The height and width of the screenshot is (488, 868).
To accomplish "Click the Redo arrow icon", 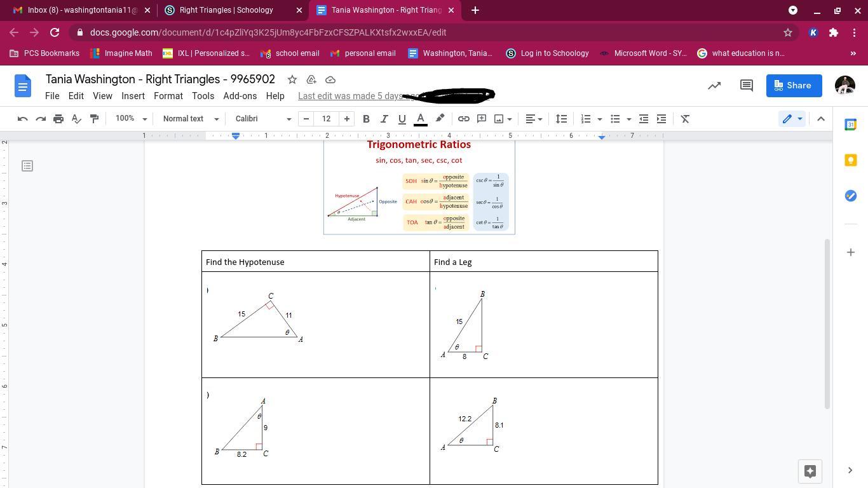I will (41, 119).
